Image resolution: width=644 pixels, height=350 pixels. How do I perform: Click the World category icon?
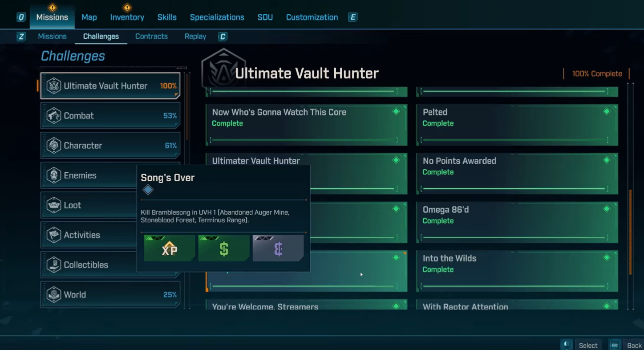(x=54, y=295)
